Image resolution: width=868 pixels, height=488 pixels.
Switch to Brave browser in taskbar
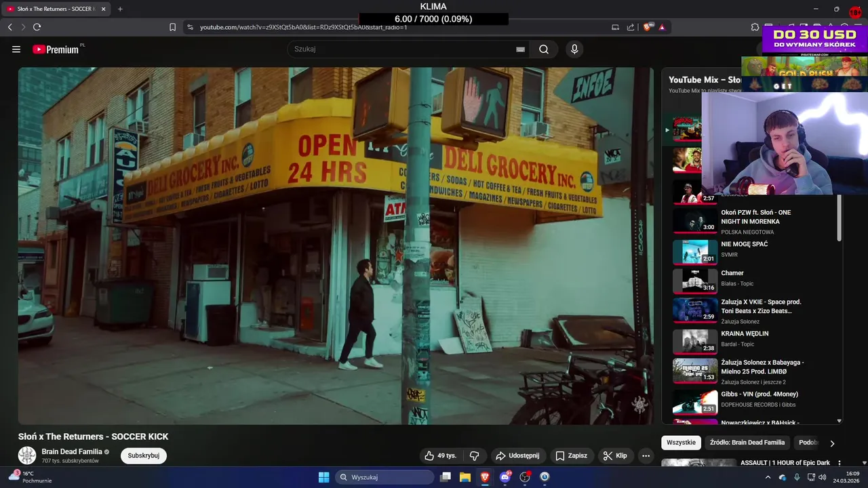coord(485,477)
